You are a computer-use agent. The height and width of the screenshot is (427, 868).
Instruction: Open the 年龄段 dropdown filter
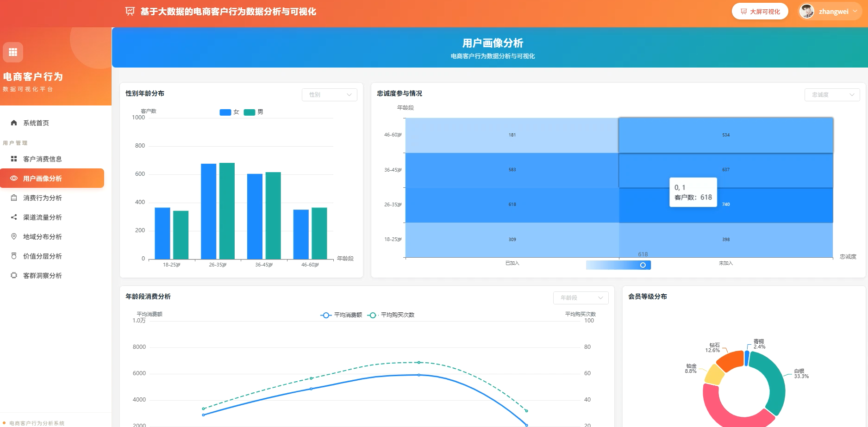coord(581,297)
